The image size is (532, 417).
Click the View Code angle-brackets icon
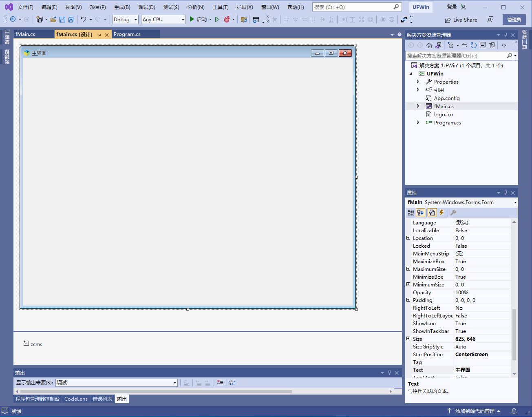pos(504,45)
